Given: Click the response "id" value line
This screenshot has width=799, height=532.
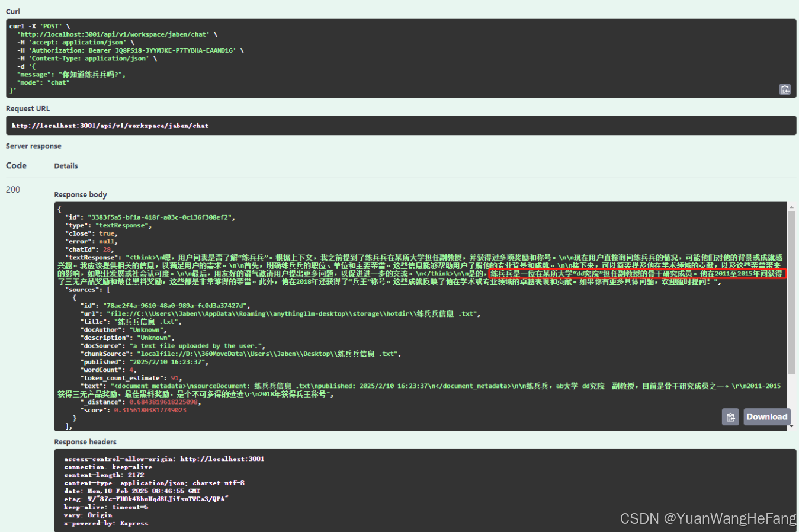Looking at the screenshot, I should click(150, 217).
